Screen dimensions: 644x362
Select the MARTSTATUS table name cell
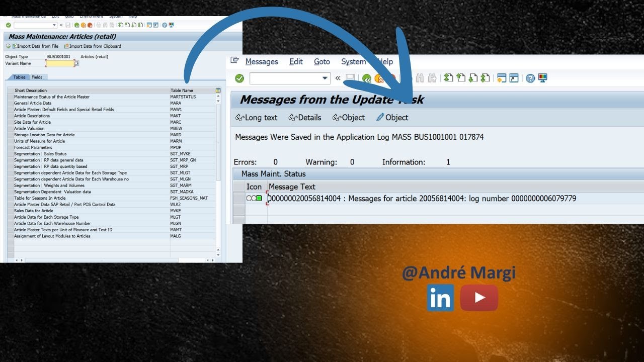(192, 97)
